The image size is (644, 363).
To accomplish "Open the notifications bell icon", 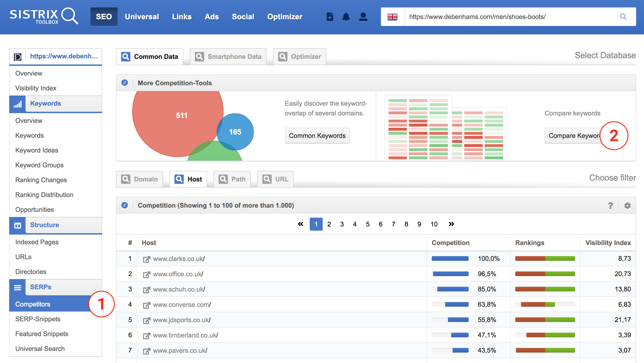I will [346, 17].
